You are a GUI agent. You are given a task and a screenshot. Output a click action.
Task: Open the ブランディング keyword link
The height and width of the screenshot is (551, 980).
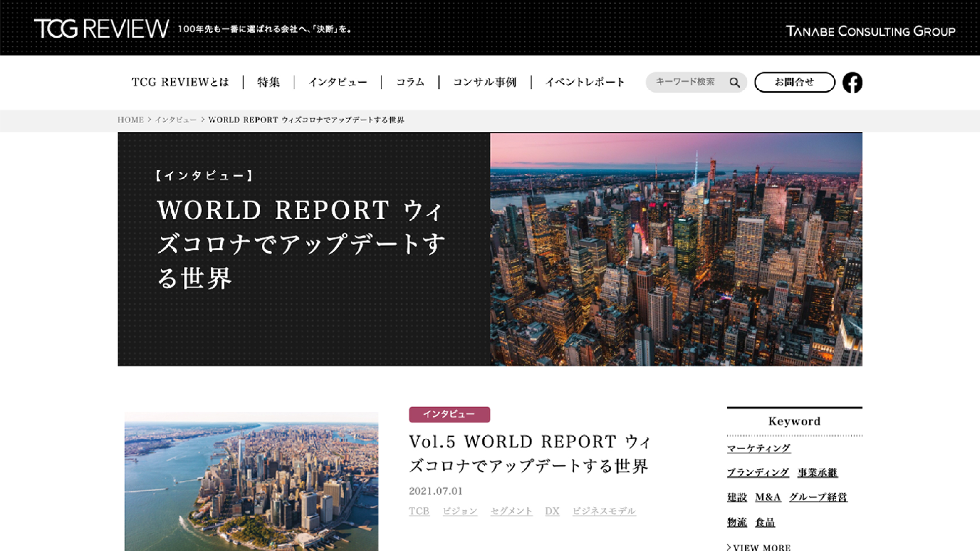pos(758,473)
